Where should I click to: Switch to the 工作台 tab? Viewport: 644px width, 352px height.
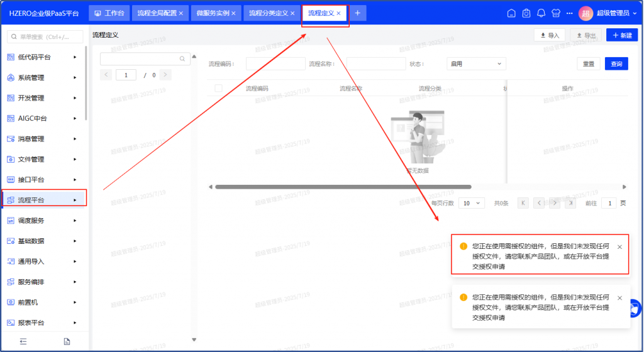coord(109,13)
